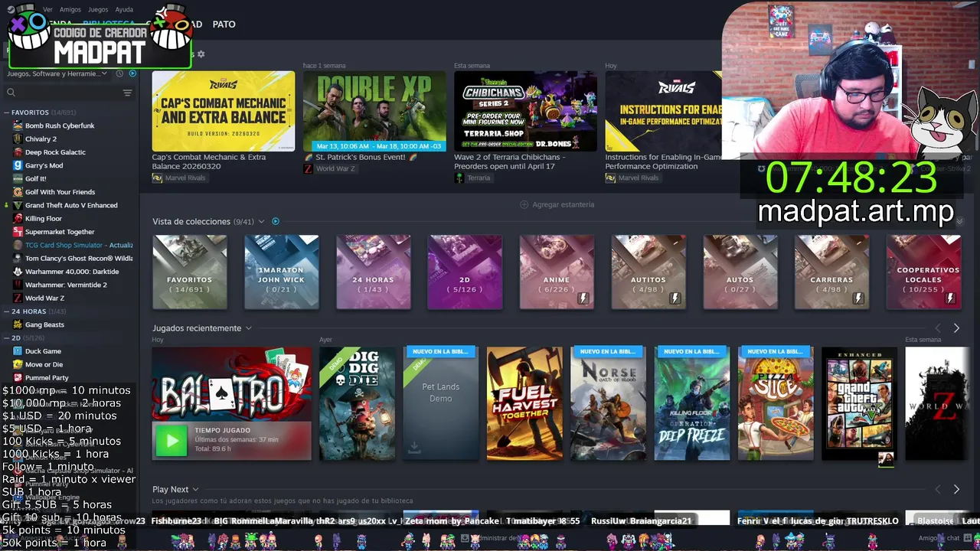Open Norse Oath of Blood game cover
This screenshot has height=551, width=980.
[608, 404]
